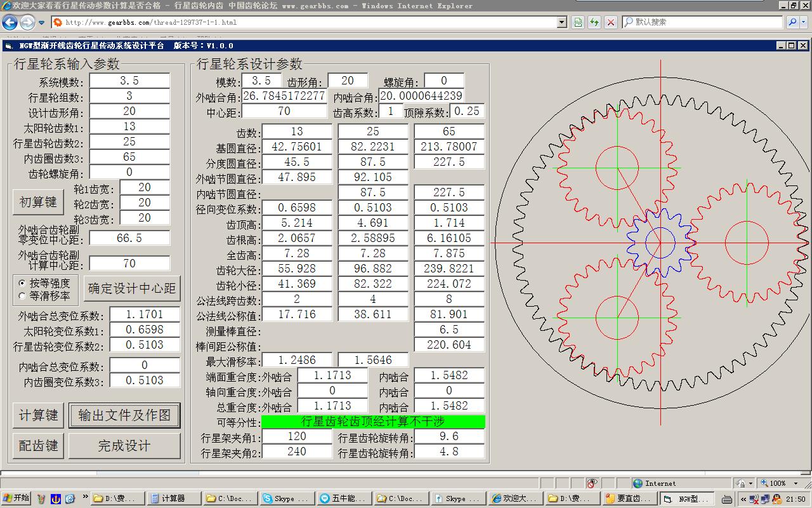Screen dimensions: 812x508
Task: Click the magnifier search button
Action: tap(792, 22)
